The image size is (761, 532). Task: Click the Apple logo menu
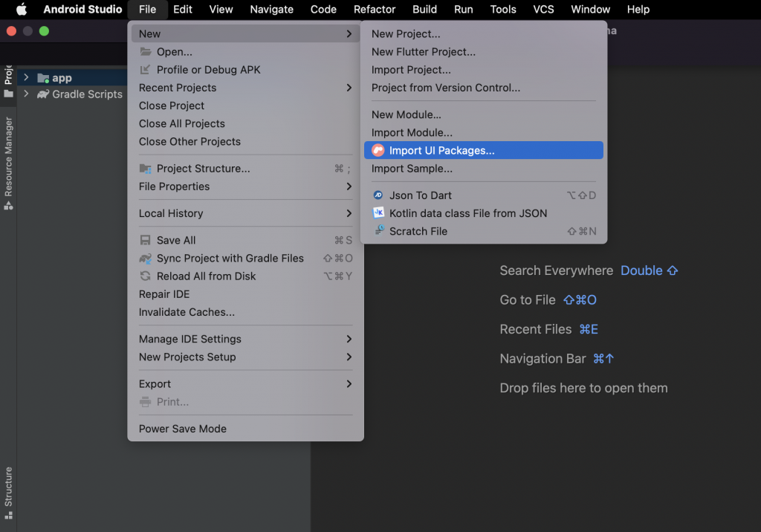pyautogui.click(x=22, y=9)
